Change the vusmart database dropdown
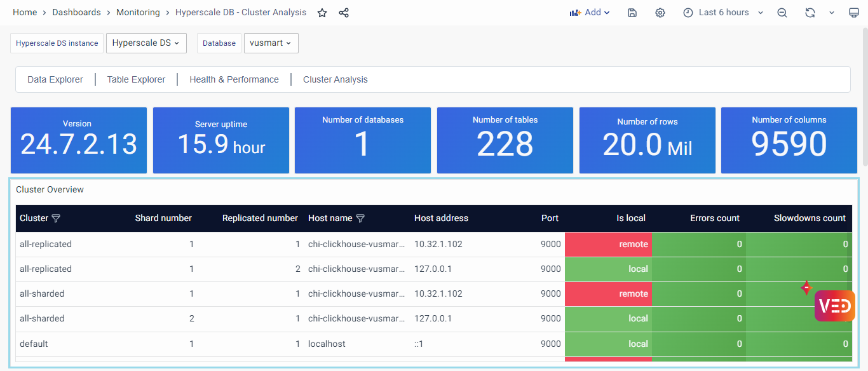Image resolution: width=868 pixels, height=371 pixels. point(271,43)
